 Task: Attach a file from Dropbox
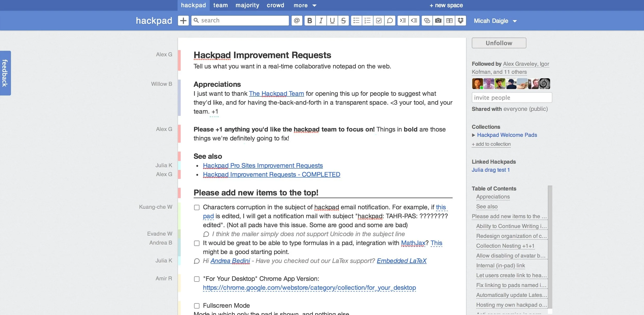coord(461,21)
